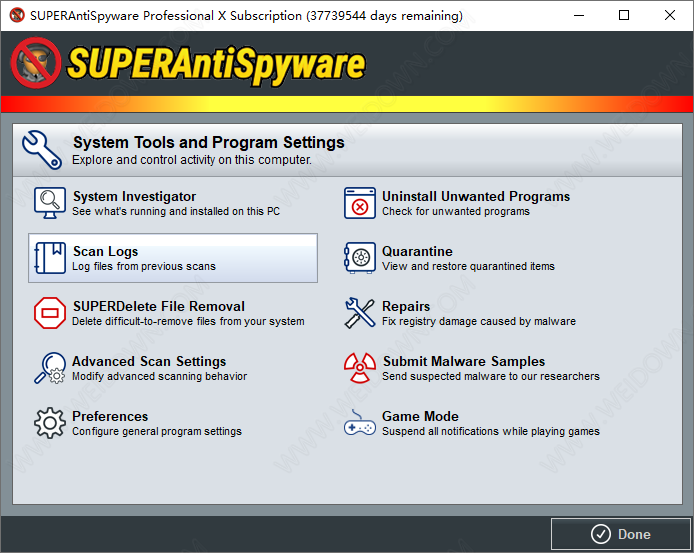The image size is (694, 553).
Task: Click "Send suspected malware to our researchers"
Action: pos(491,376)
